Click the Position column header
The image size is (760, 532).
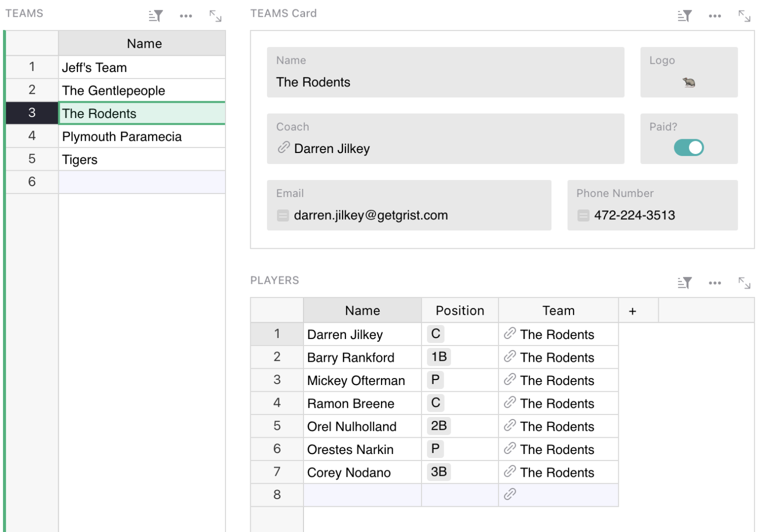pos(460,311)
